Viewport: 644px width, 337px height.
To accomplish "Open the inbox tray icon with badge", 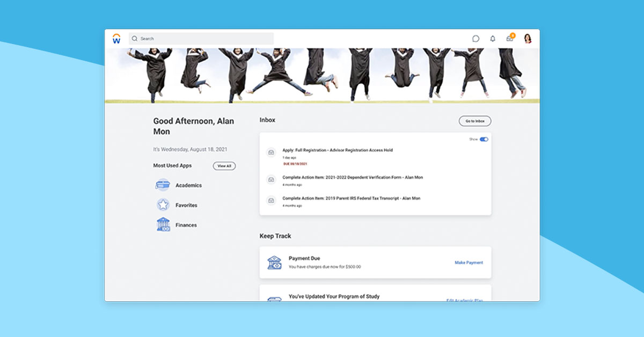I will tap(510, 39).
